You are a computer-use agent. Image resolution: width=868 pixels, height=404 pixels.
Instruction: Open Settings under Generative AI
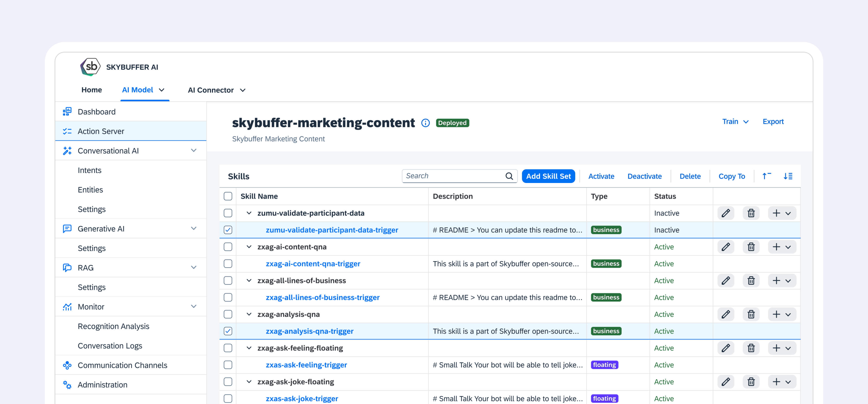point(92,248)
